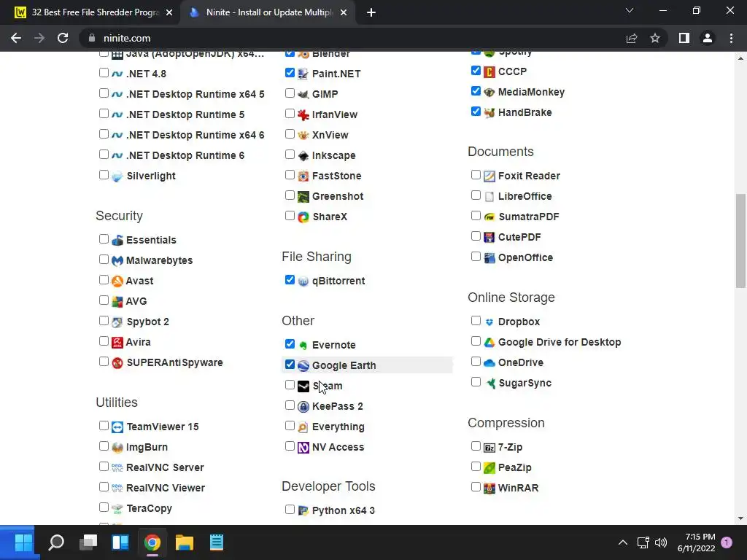Click the scrollbar down arrow
The width and height of the screenshot is (747, 560).
[x=740, y=518]
